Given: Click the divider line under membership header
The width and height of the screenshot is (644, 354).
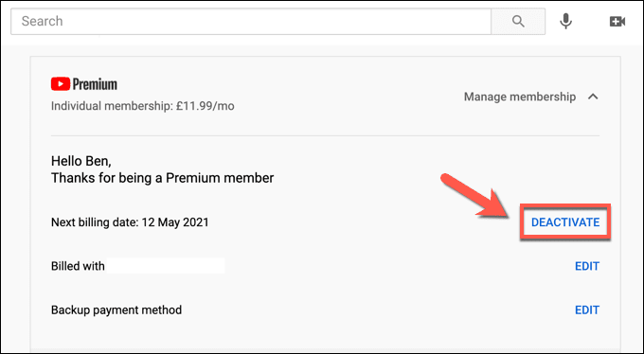Looking at the screenshot, I should tap(325, 135).
